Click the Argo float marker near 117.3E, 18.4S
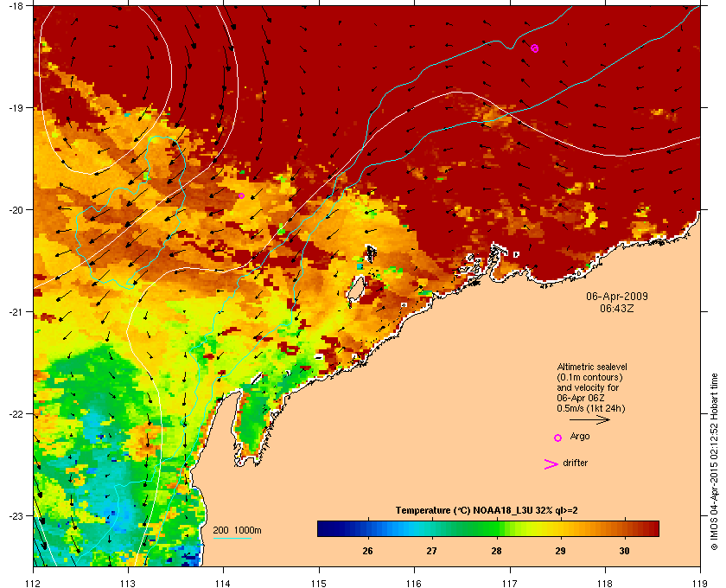The width and height of the screenshot is (726, 588). coord(535,48)
